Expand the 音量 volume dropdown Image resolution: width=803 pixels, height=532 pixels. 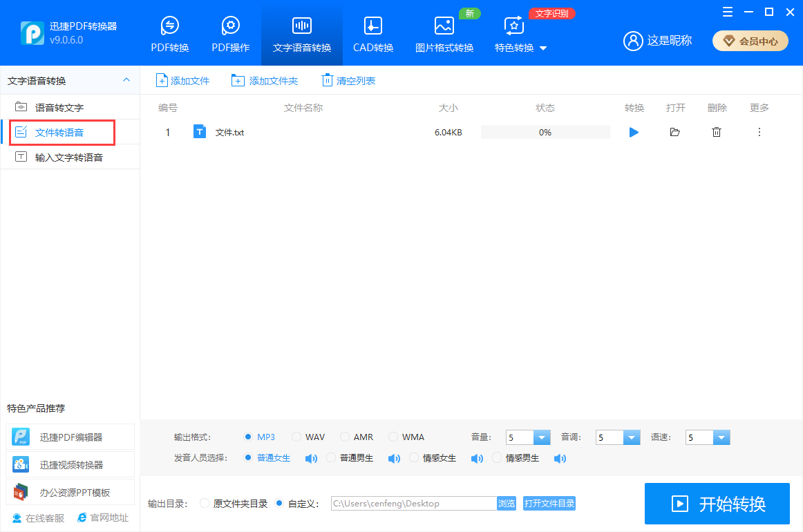tap(541, 437)
